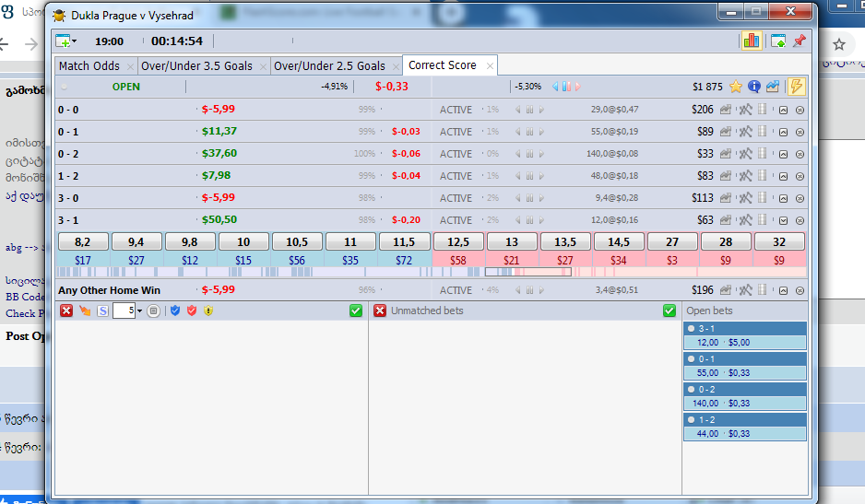Toggle the red shield icon
The width and height of the screenshot is (865, 504).
coord(192,311)
